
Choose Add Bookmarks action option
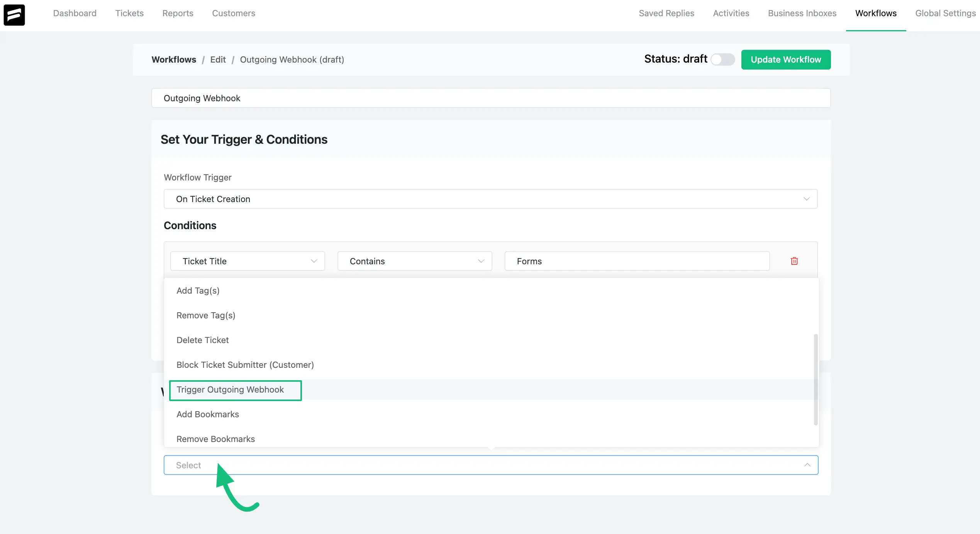[491, 414]
